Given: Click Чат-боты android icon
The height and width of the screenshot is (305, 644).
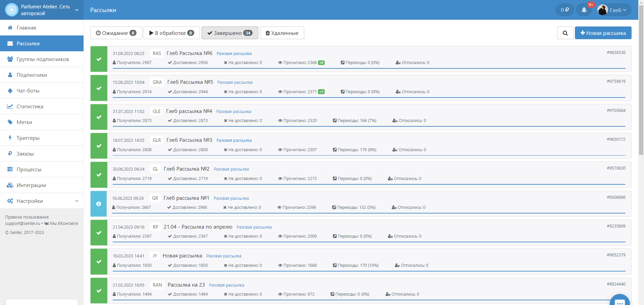Looking at the screenshot, I should pos(10,90).
